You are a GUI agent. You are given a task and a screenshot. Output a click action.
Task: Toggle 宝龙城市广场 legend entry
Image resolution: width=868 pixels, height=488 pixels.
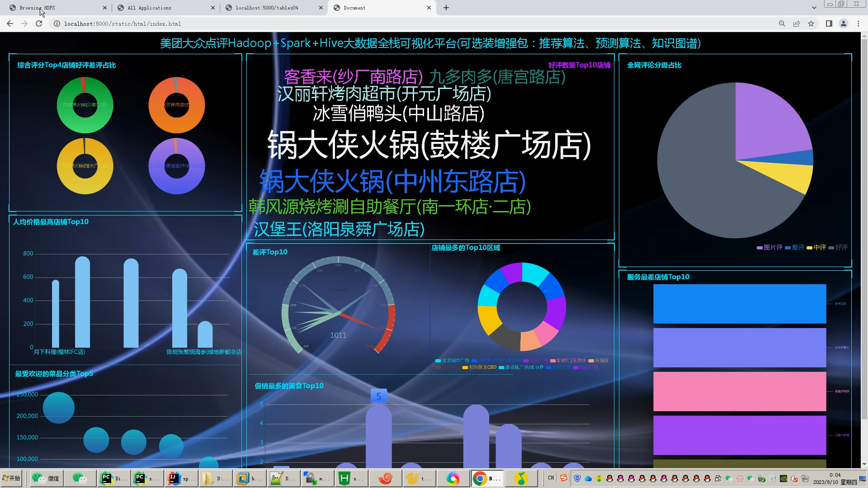pyautogui.click(x=452, y=361)
